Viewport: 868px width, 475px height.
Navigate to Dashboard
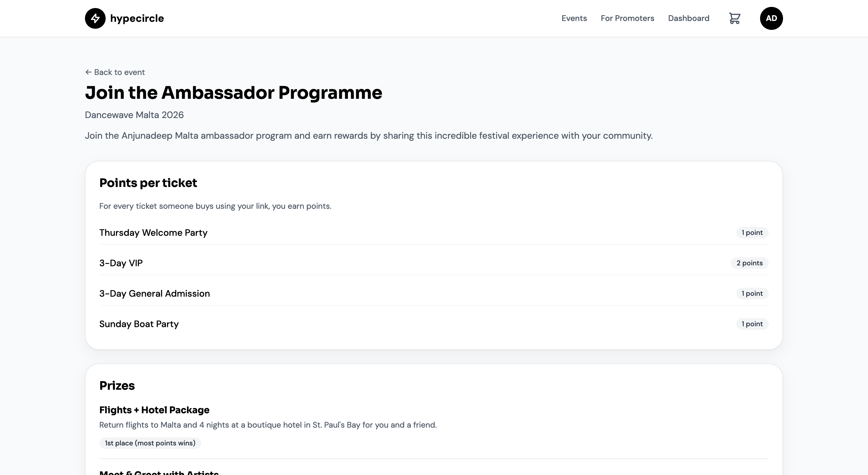[x=688, y=18]
